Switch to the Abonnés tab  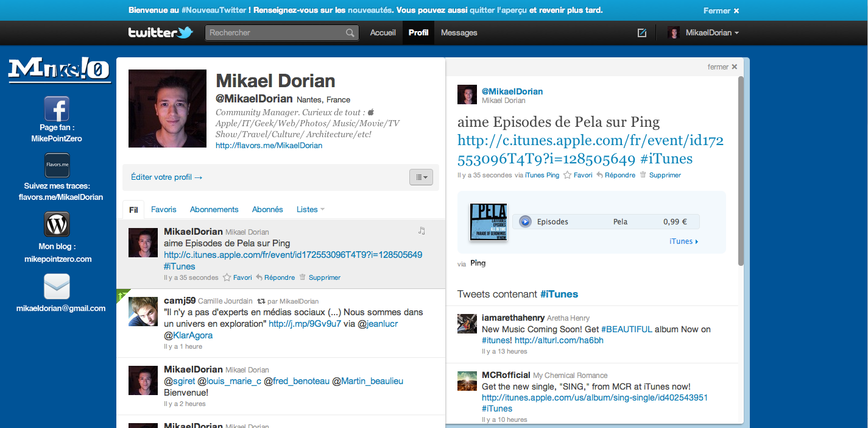tap(267, 210)
